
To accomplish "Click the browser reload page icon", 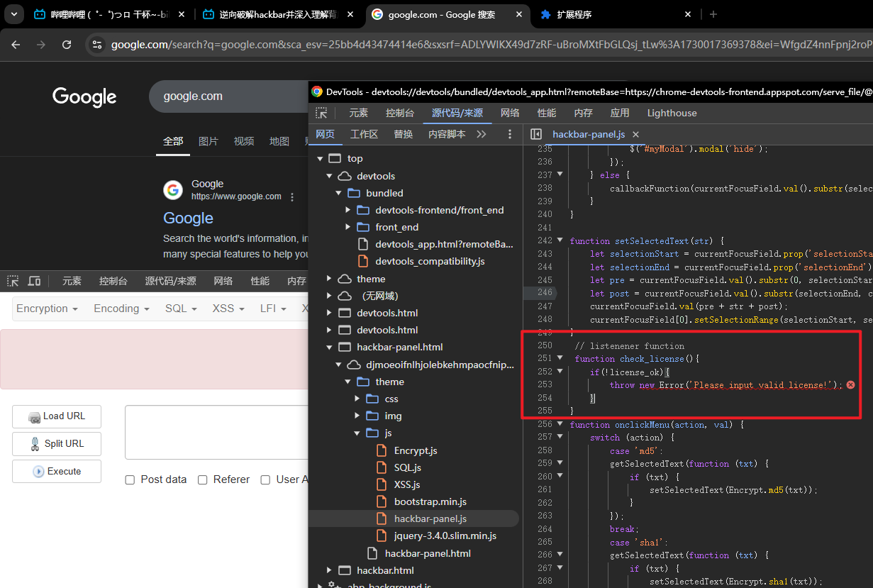I will [67, 45].
